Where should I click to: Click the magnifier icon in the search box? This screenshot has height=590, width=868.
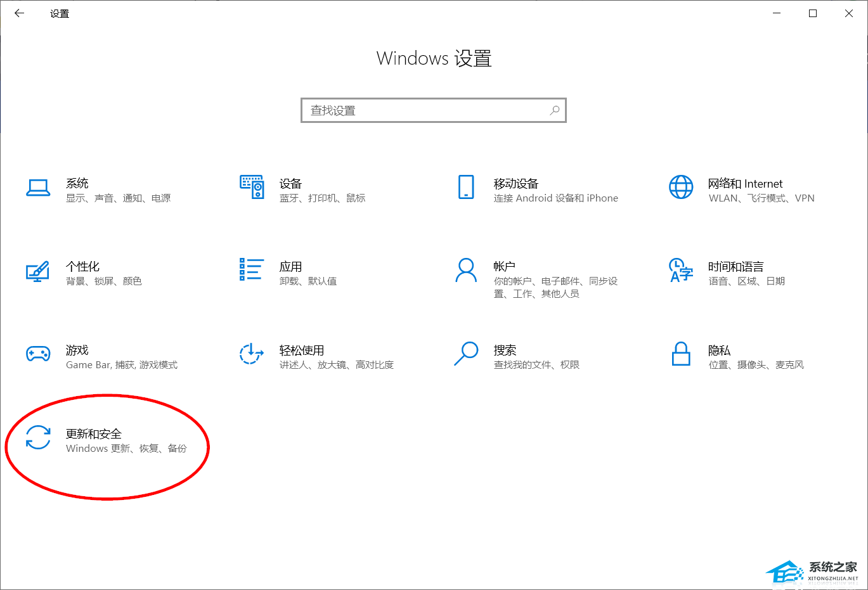555,110
